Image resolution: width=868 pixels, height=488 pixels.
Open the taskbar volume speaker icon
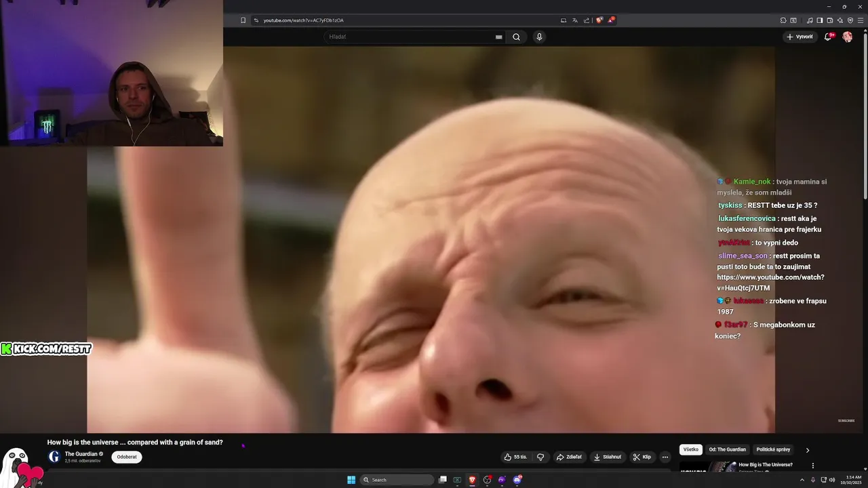[x=832, y=480]
